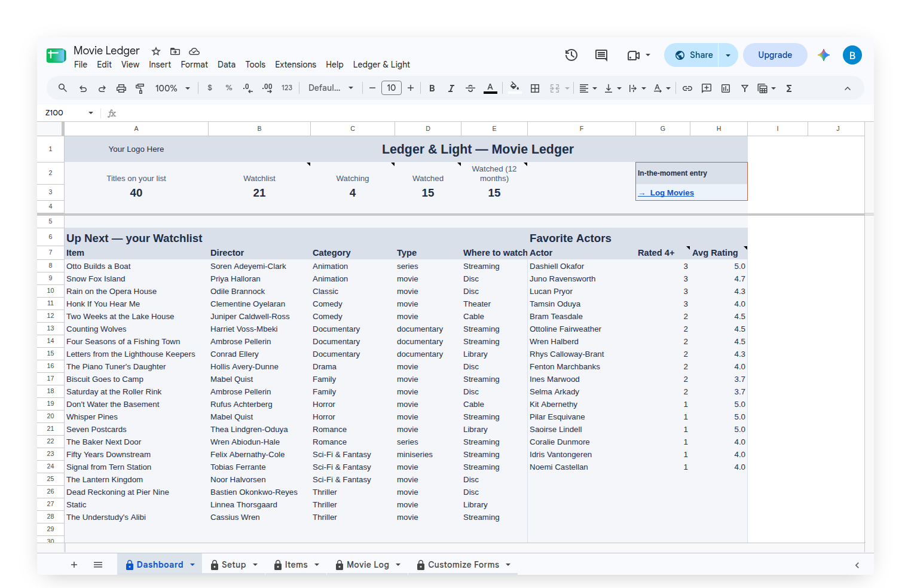Viewport: 911px width, 588px height.
Task: Star the Movie Ledger document
Action: click(x=156, y=51)
